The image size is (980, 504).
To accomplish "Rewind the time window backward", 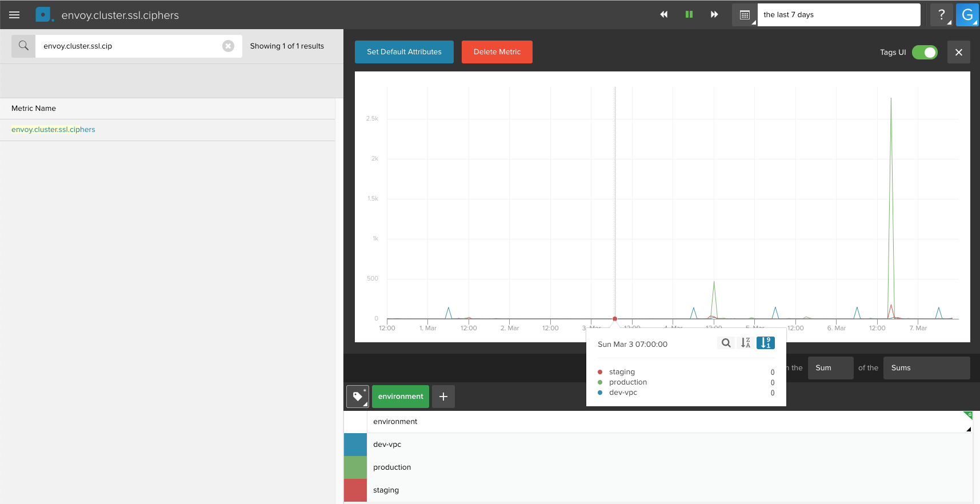I will (x=664, y=15).
